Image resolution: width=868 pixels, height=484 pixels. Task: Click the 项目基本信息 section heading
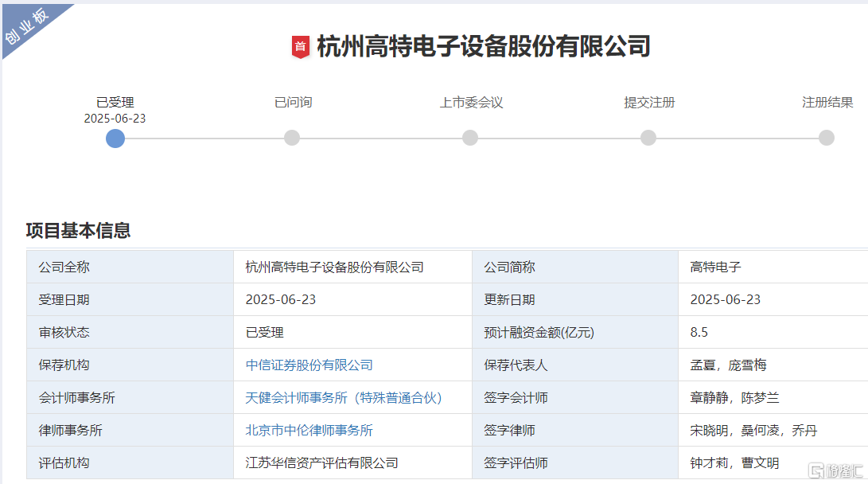point(78,230)
